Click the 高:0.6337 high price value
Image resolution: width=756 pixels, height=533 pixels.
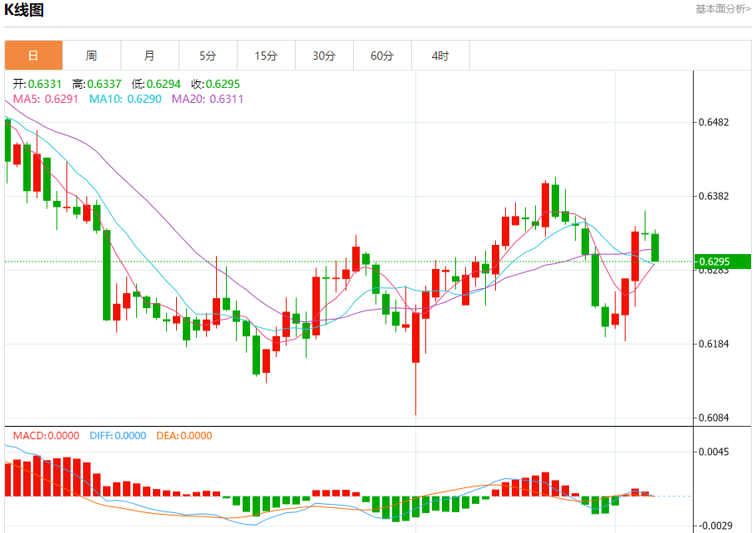(x=96, y=84)
